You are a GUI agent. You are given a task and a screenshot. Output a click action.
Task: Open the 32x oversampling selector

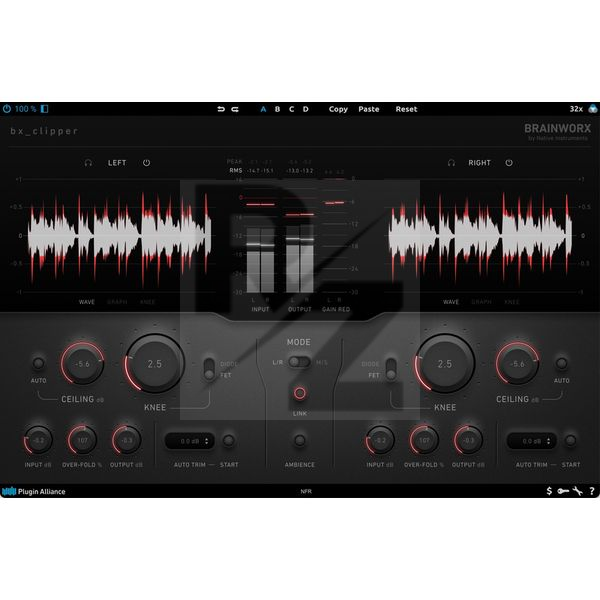pos(576,109)
